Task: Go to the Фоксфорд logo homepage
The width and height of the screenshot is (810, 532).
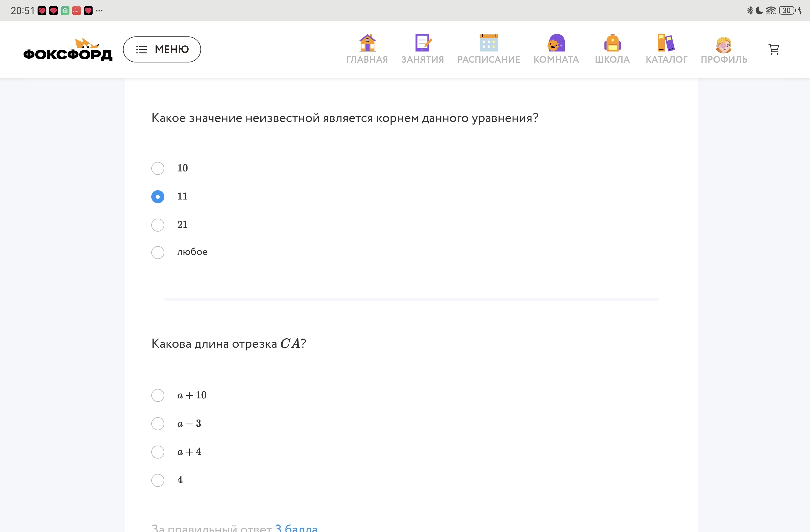Action: tap(68, 50)
